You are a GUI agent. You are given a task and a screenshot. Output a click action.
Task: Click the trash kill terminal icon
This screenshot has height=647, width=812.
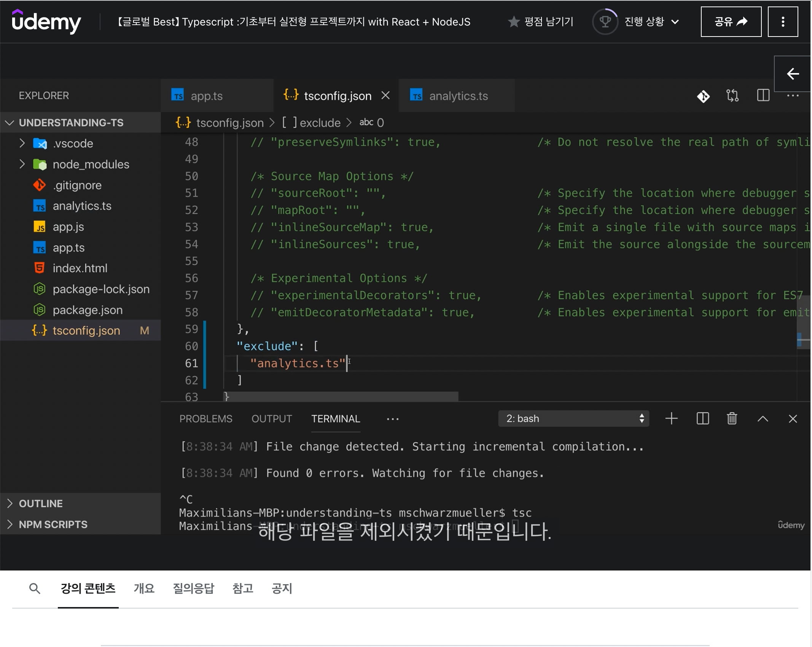pyautogui.click(x=732, y=419)
